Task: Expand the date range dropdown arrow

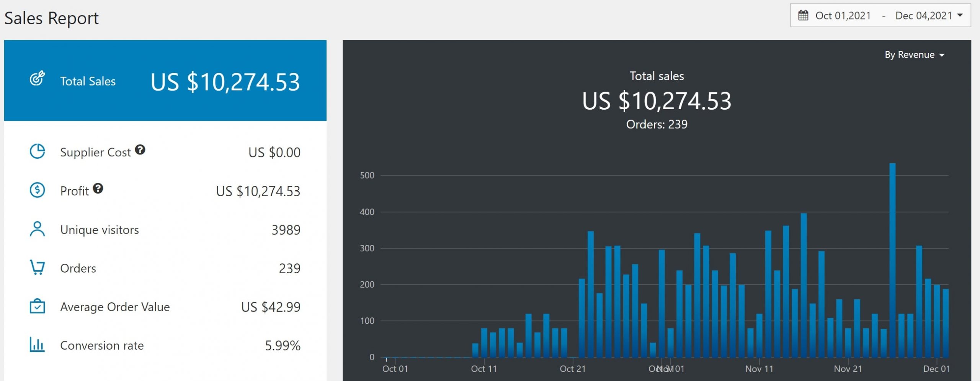Action: click(x=960, y=15)
